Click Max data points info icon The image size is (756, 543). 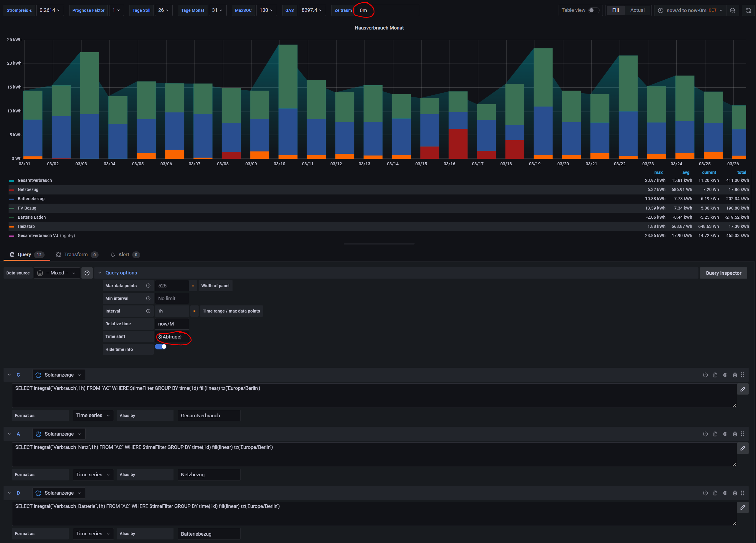click(x=148, y=286)
